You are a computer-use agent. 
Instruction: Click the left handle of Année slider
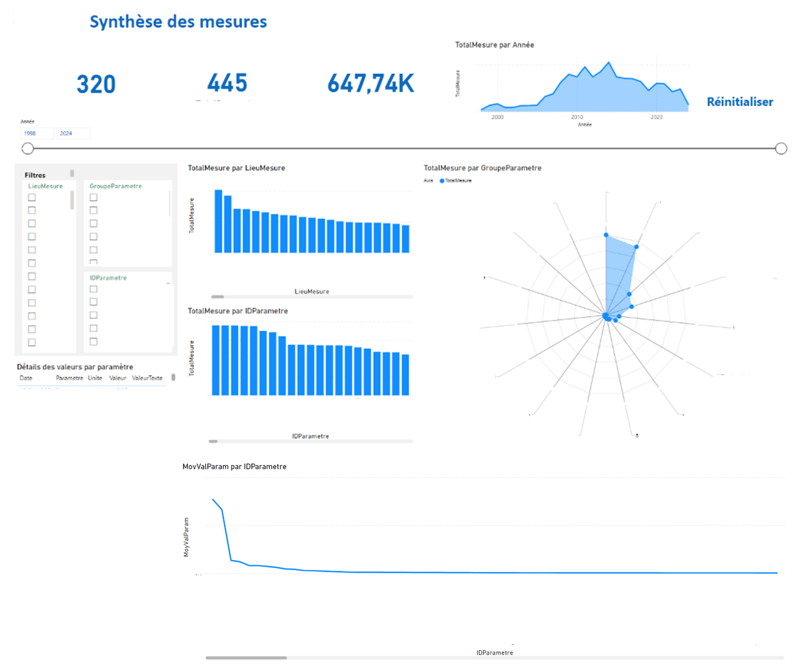click(x=28, y=149)
